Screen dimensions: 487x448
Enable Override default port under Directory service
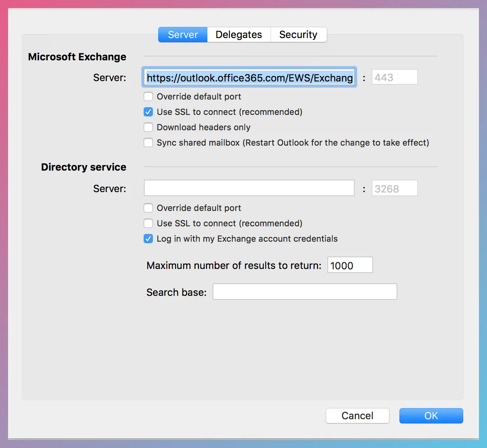pos(148,208)
